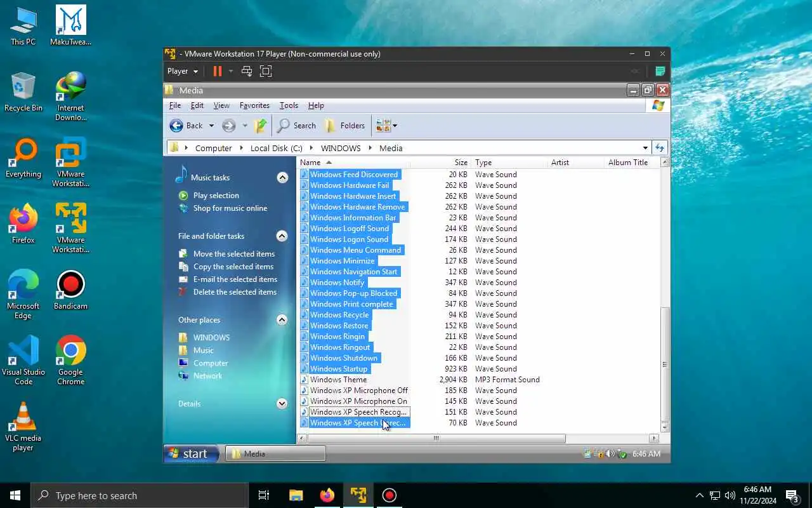The height and width of the screenshot is (508, 812).
Task: Click the address bar refresh button
Action: coord(660,148)
